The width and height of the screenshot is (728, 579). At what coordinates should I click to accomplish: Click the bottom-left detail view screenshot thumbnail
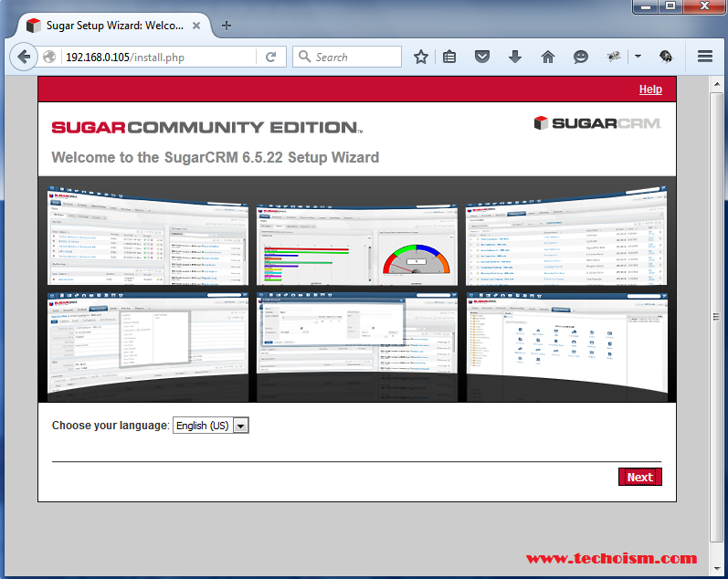[x=148, y=346]
